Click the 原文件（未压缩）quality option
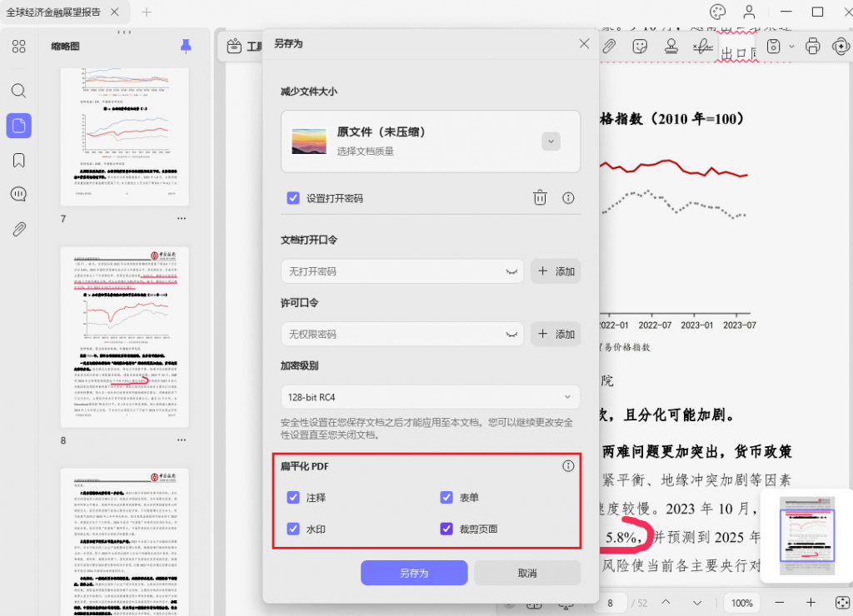 [x=431, y=142]
